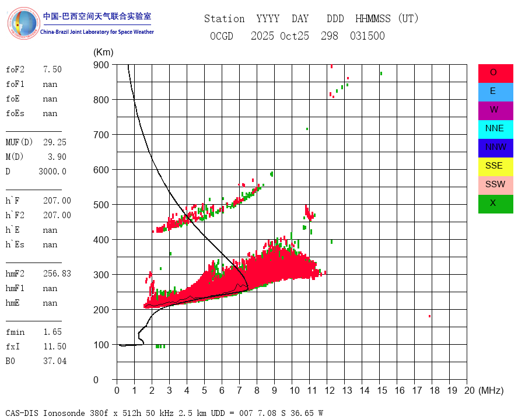525x420 pixels.
Task: Click the foF1 parameter label
Action: tap(15, 84)
